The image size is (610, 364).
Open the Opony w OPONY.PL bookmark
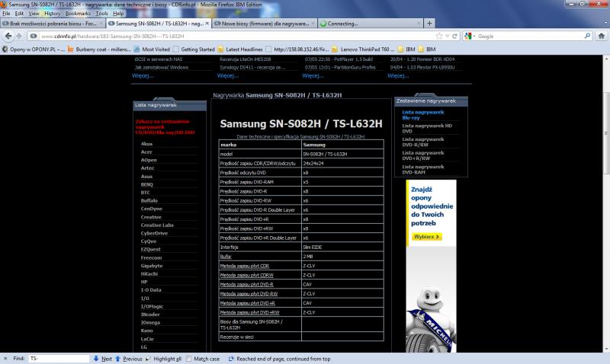click(x=33, y=49)
